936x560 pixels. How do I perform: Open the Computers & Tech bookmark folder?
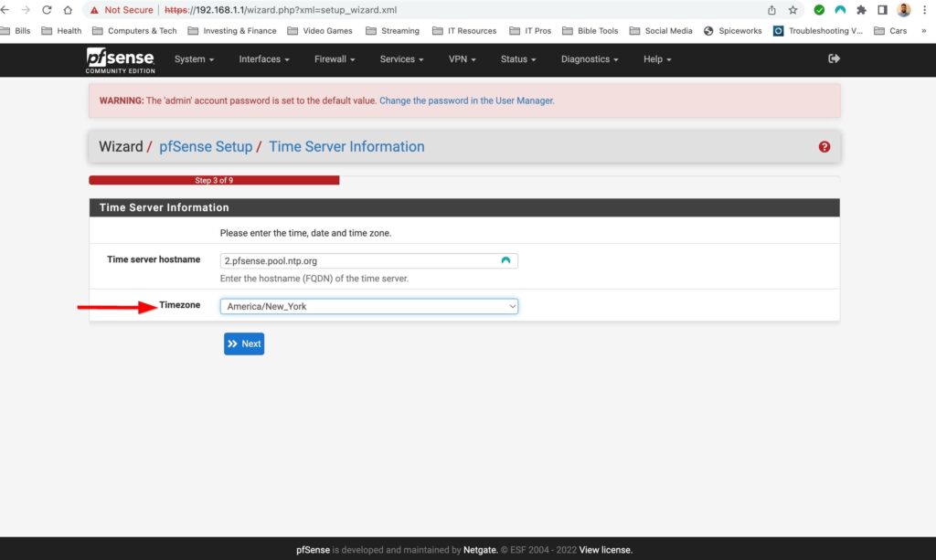[134, 31]
